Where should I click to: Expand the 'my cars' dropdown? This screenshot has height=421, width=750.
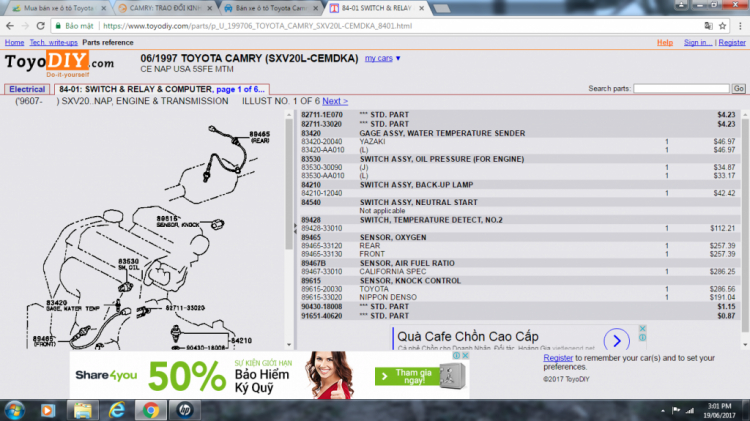[x=383, y=58]
